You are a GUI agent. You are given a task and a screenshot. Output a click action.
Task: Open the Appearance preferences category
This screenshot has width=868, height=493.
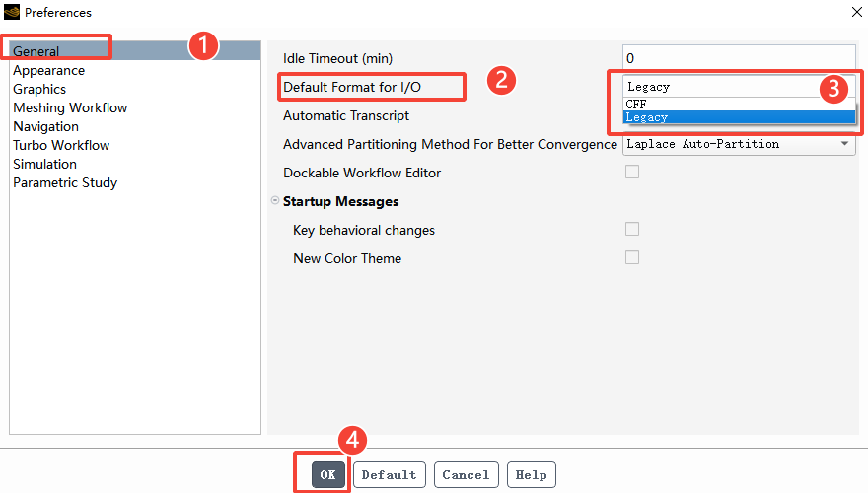pyautogui.click(x=48, y=70)
